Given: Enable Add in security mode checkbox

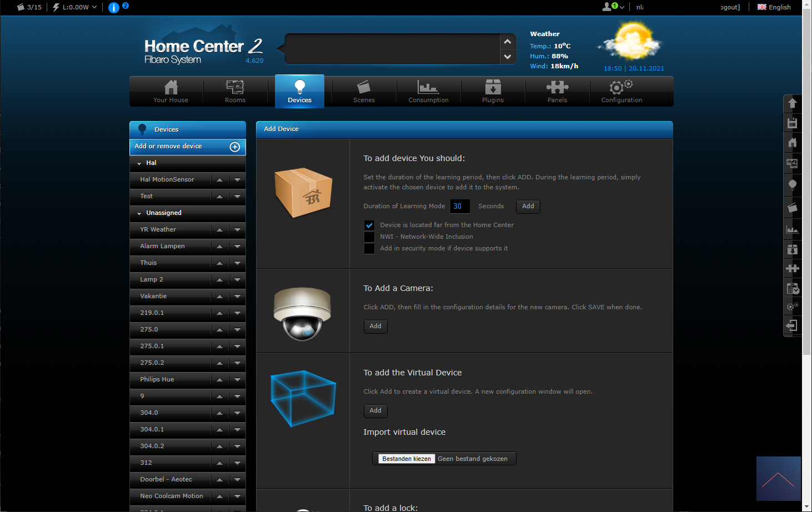Looking at the screenshot, I should (x=369, y=249).
